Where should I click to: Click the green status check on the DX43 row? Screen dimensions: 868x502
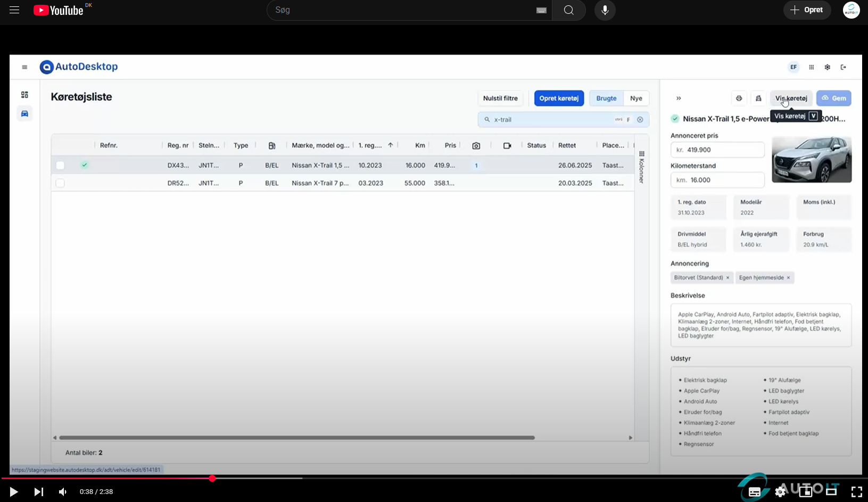click(x=85, y=165)
